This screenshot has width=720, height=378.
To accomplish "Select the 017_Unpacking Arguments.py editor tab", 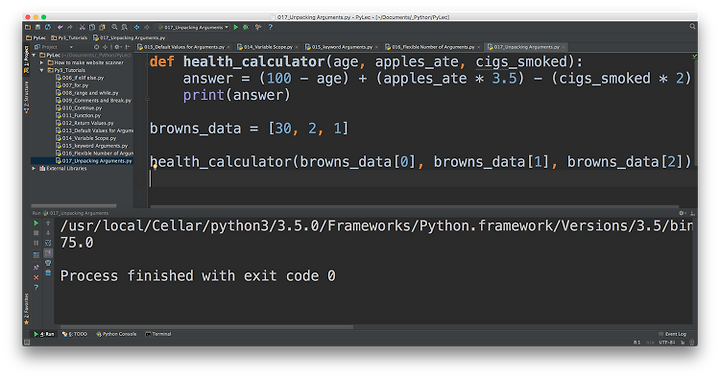I will pyautogui.click(x=526, y=47).
